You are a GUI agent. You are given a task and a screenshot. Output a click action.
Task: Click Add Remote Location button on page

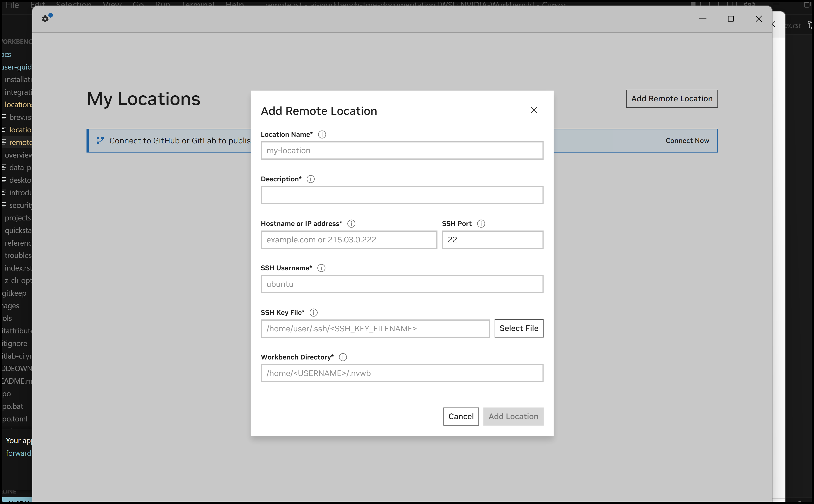[x=672, y=99]
